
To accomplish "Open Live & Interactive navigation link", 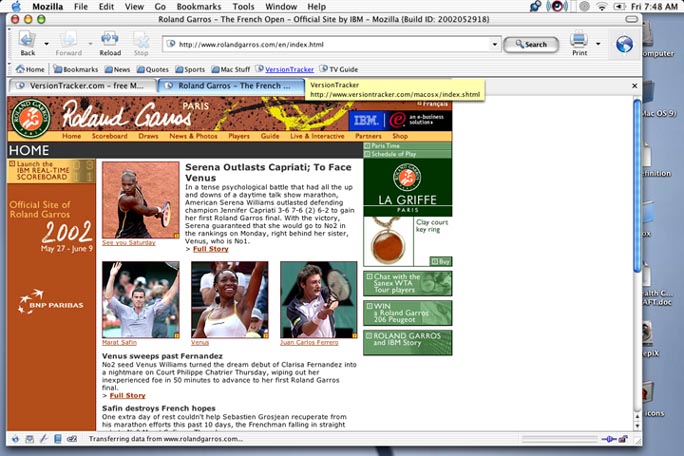I will point(317,136).
